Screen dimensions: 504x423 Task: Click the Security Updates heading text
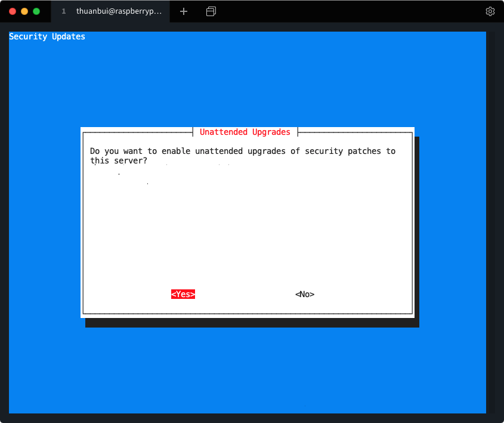tap(47, 37)
